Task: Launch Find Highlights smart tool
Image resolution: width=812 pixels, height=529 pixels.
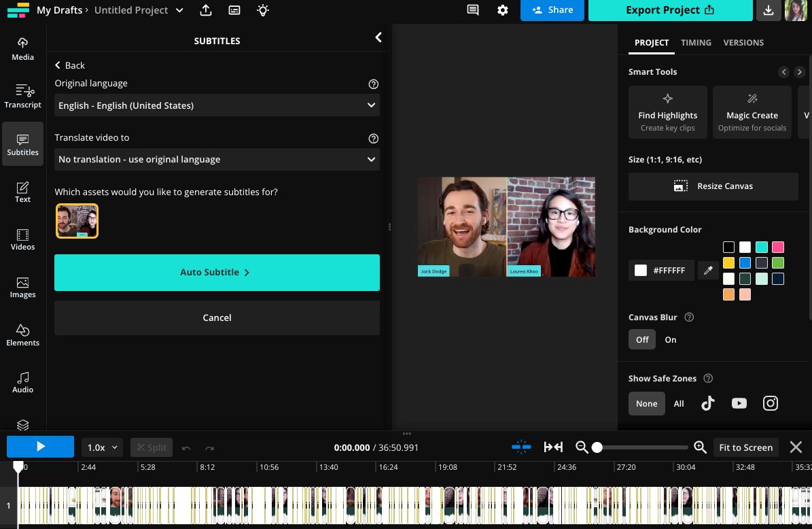Action: pos(667,112)
